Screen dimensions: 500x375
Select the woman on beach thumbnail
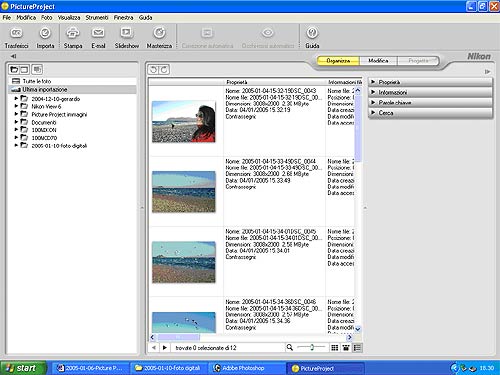coord(184,122)
